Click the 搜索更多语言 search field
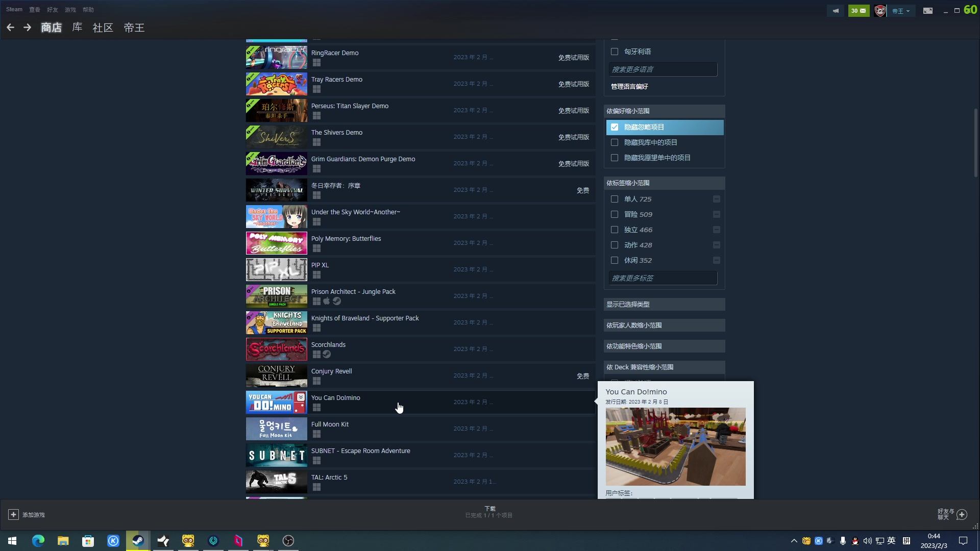Screen dimensions: 980x551 coord(663,69)
